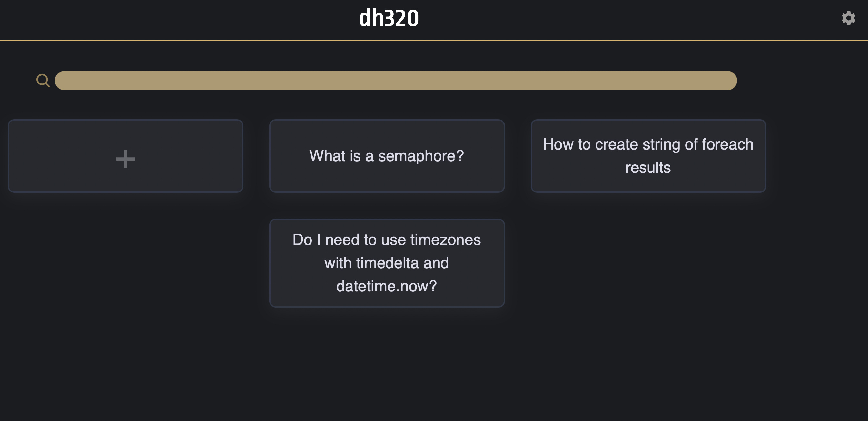The image size is (868, 421).
Task: Click the "with timedelta and" line
Action: click(387, 263)
